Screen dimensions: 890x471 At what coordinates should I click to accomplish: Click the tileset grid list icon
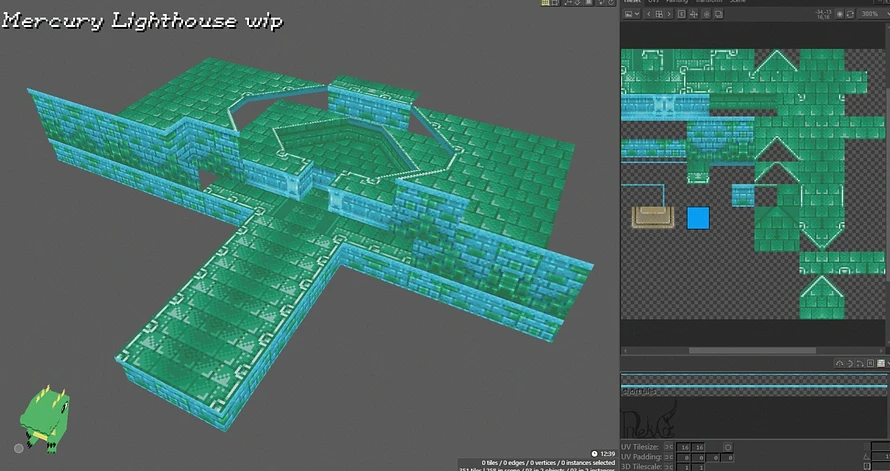tap(659, 14)
